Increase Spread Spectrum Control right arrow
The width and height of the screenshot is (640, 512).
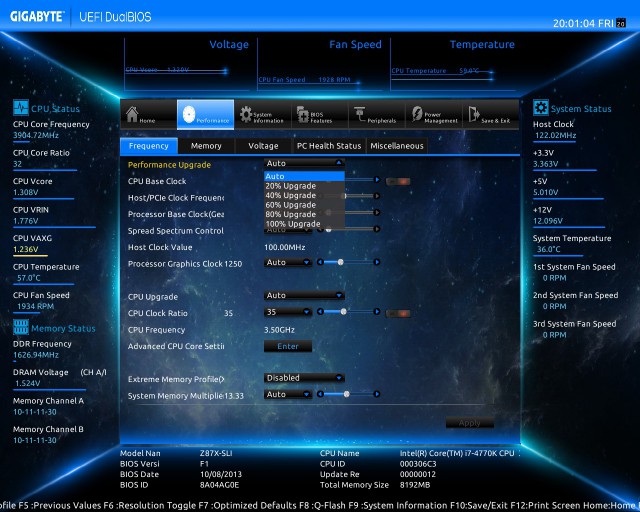coord(377,229)
